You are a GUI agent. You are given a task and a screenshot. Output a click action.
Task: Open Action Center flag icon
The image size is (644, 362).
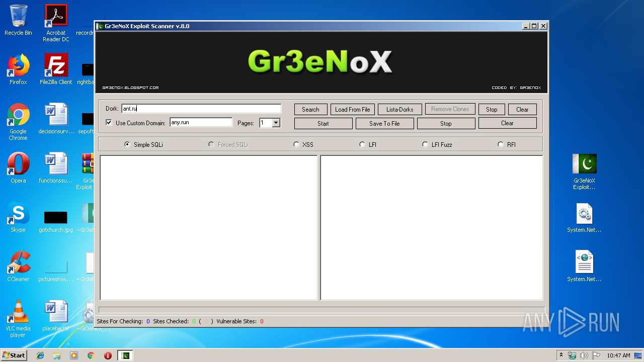[x=596, y=355]
